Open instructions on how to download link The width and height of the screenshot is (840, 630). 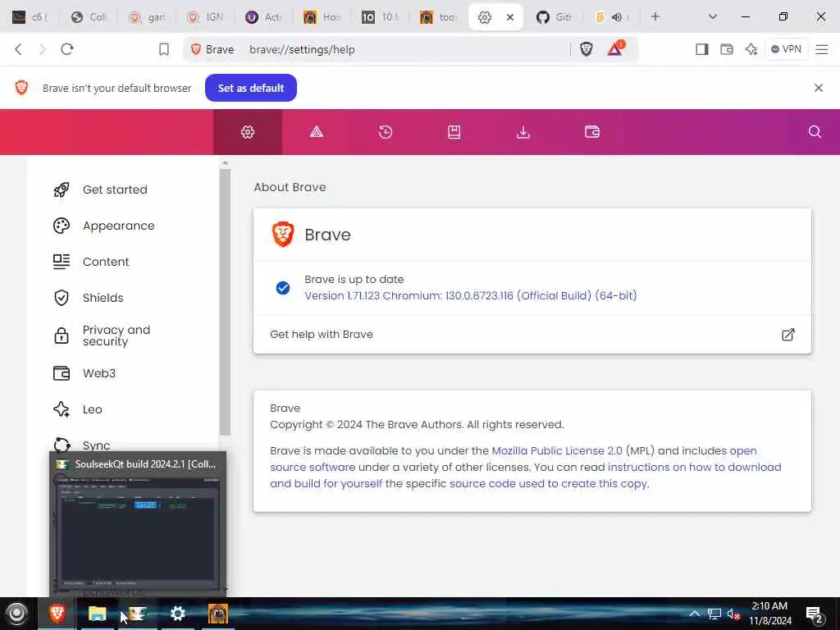pyautogui.click(x=694, y=467)
